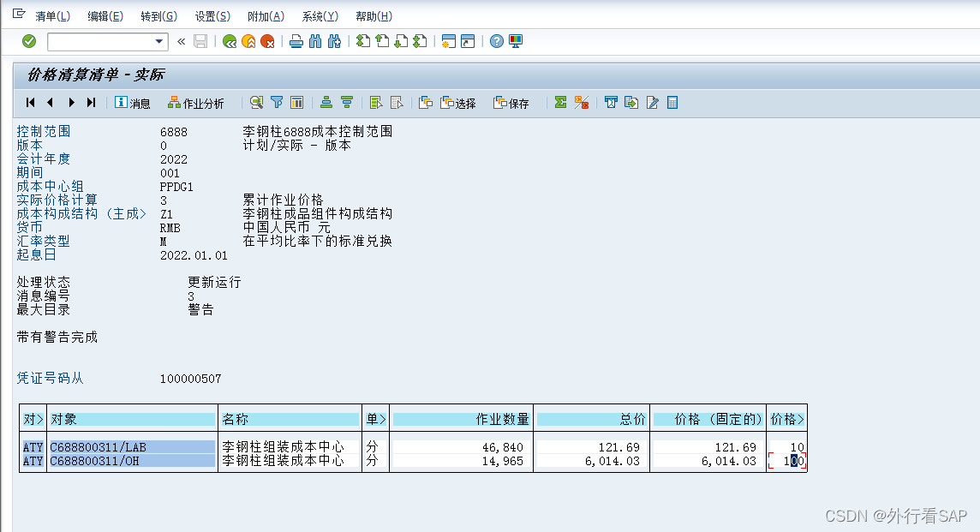Open the 转到(G) menu
980x532 pixels.
158,16
